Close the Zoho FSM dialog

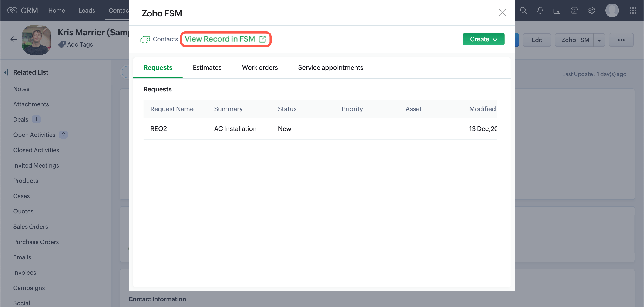coord(502,13)
